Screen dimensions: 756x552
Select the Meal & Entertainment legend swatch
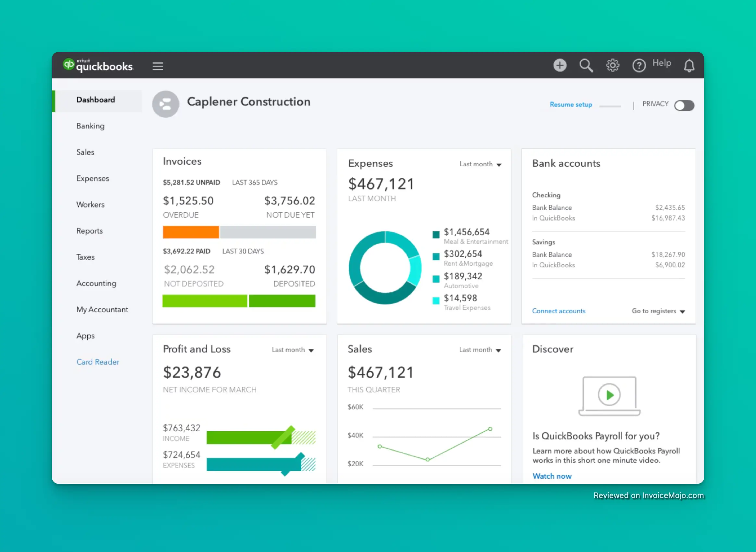[x=436, y=234]
